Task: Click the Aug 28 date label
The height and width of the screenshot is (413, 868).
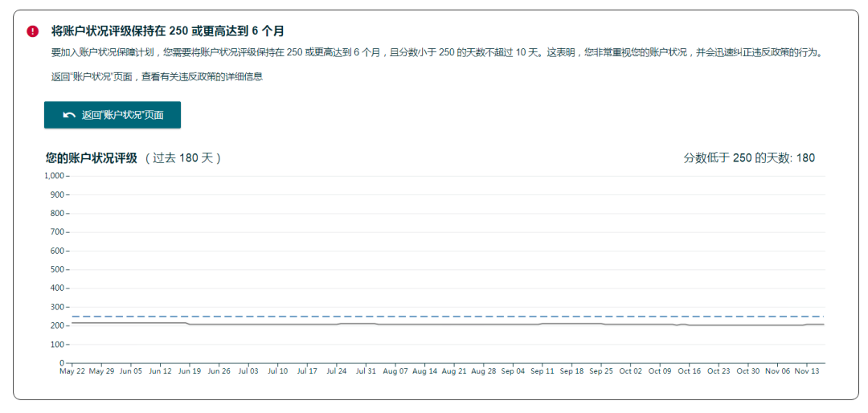Action: click(483, 371)
